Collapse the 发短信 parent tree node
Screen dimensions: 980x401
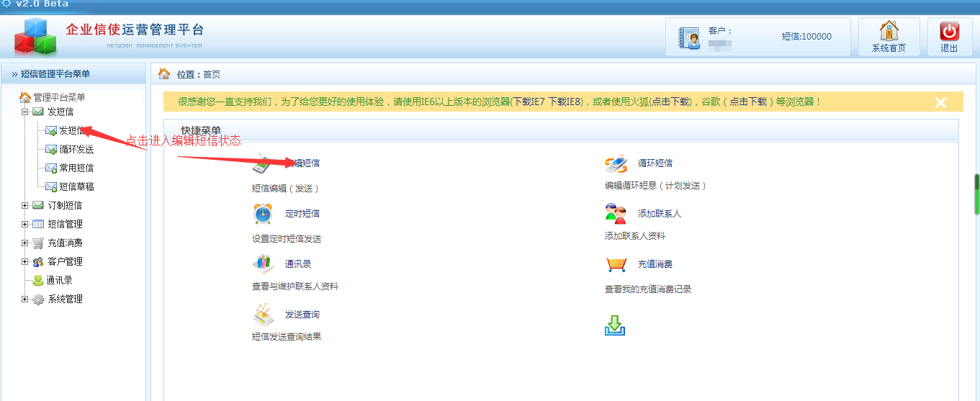[x=24, y=112]
